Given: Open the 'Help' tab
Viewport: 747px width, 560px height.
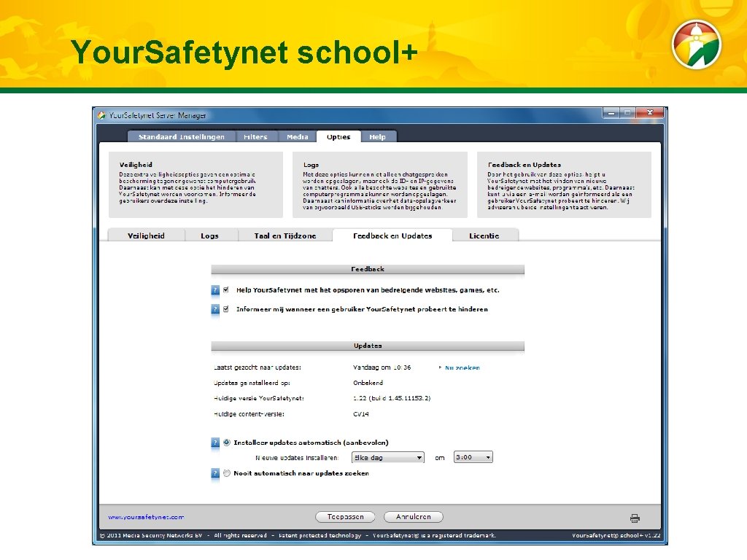Looking at the screenshot, I should (x=377, y=136).
